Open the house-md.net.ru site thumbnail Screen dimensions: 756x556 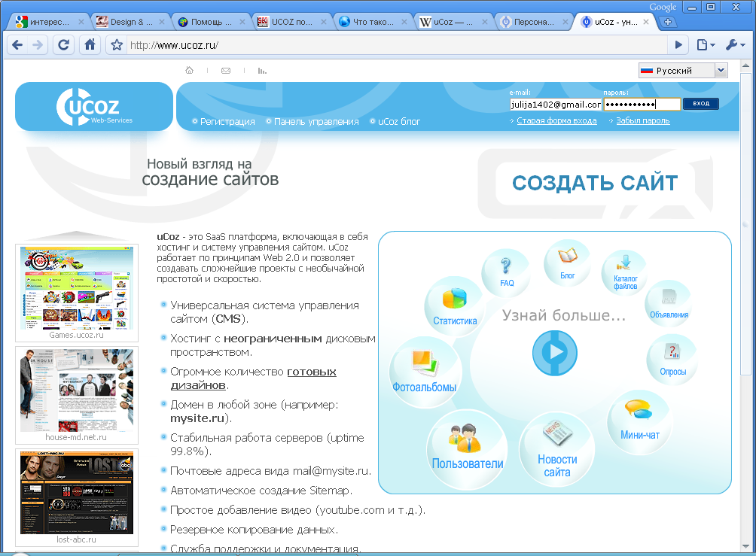pos(77,390)
